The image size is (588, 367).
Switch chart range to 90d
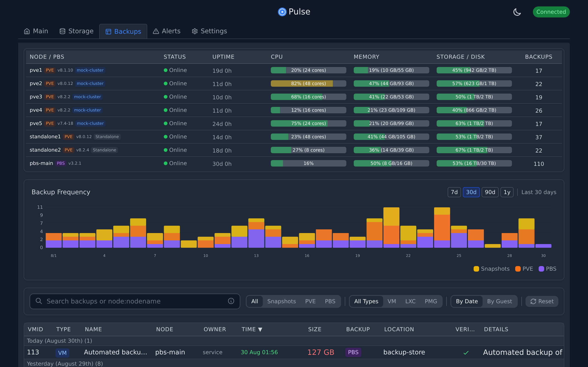click(x=490, y=192)
